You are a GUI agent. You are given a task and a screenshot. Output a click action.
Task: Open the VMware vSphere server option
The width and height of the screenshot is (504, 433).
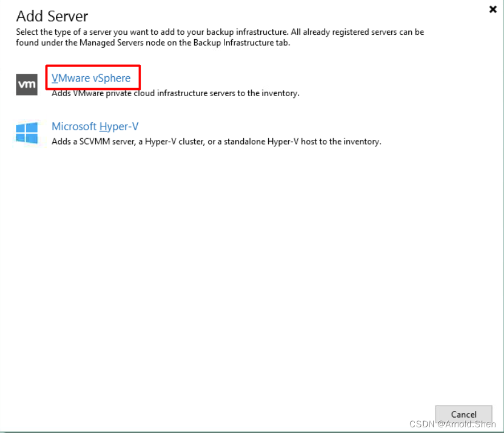coord(91,78)
